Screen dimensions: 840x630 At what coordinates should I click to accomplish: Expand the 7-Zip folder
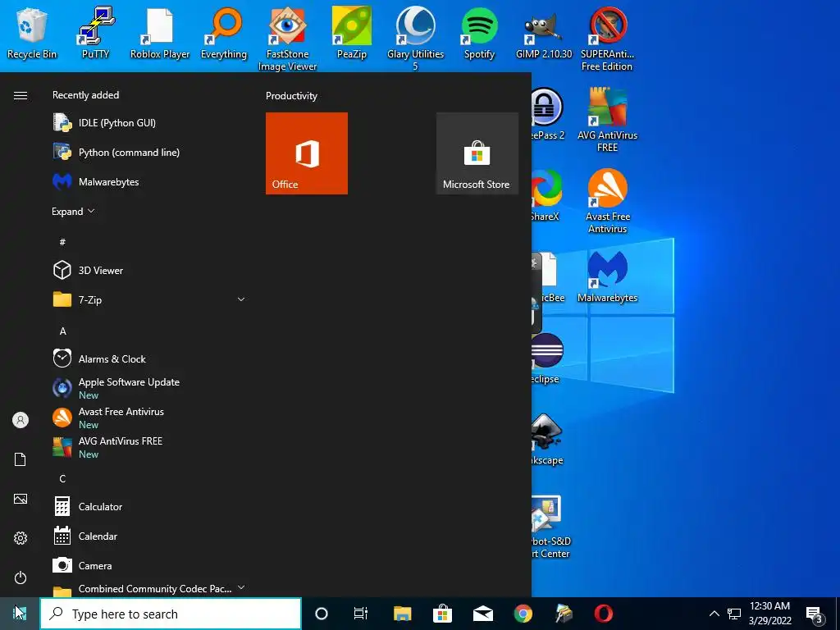[149, 300]
